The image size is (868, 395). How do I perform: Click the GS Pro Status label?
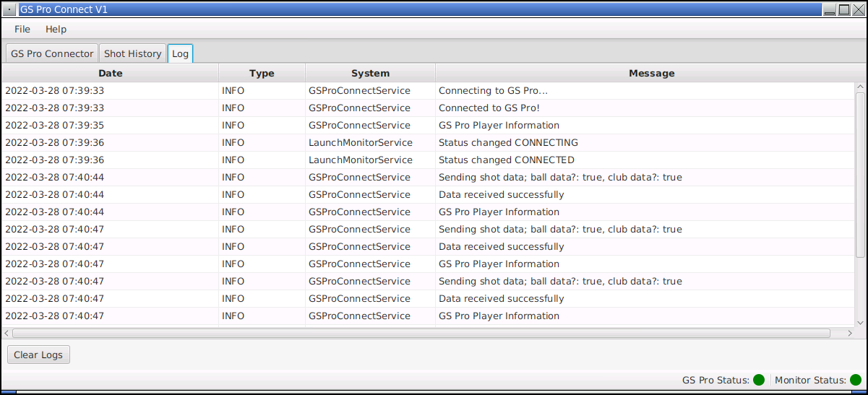[x=716, y=380]
